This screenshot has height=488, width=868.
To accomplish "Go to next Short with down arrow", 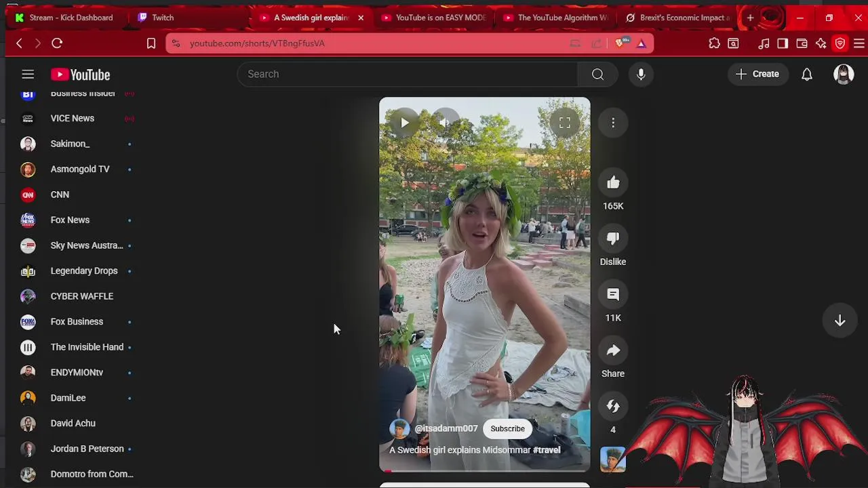I will (840, 321).
